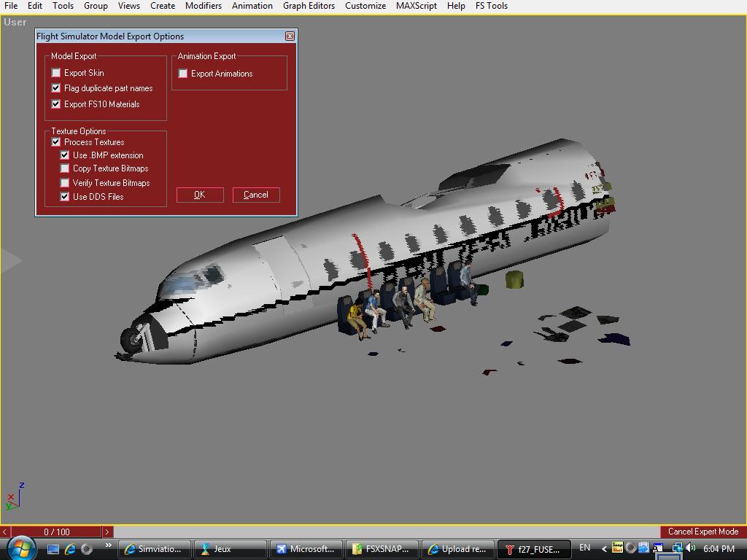This screenshot has width=747, height=560.
Task: Close the Flight Simulator Model Export dialog
Action: (x=290, y=36)
